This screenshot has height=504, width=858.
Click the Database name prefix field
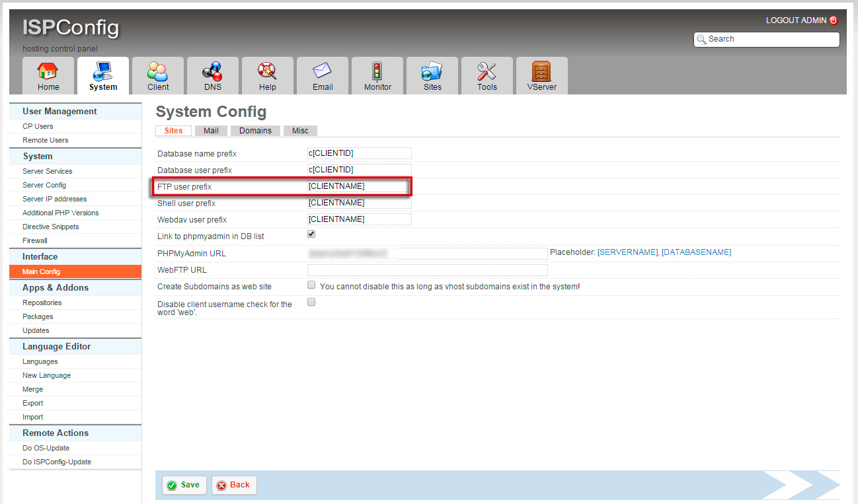pyautogui.click(x=359, y=153)
